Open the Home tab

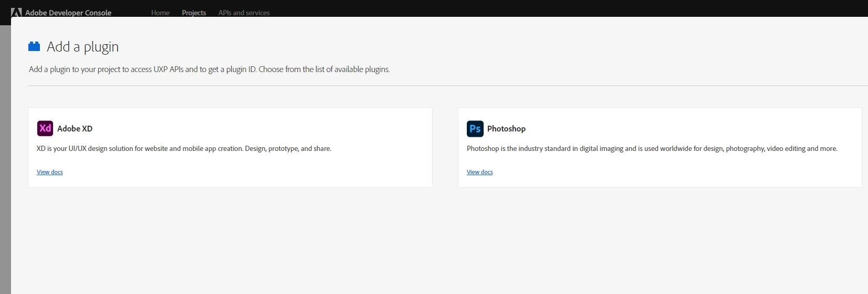pyautogui.click(x=160, y=13)
